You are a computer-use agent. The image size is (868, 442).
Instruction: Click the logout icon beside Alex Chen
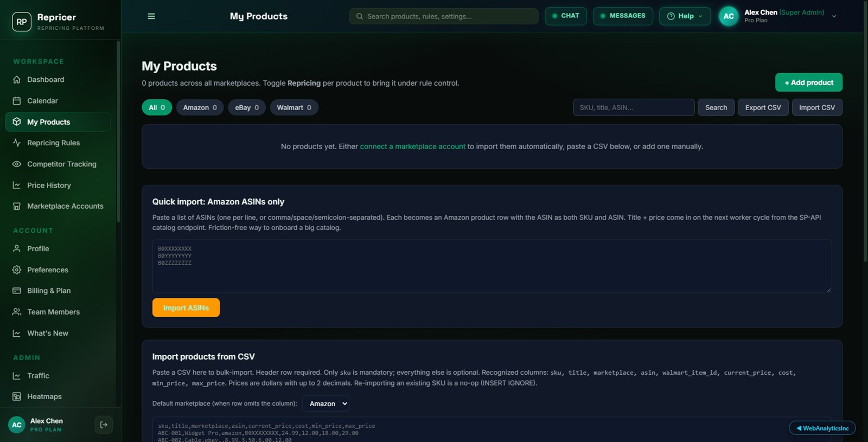pos(104,425)
